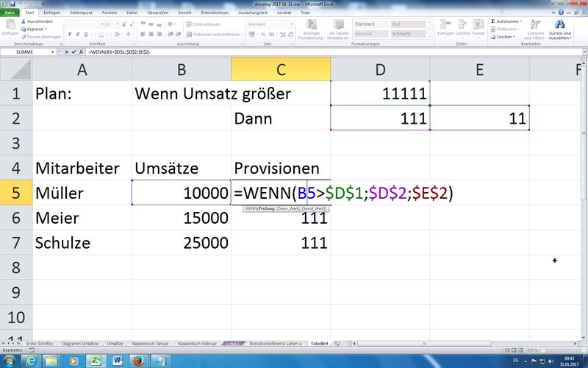Expand the formula bar
The width and height of the screenshot is (588, 368).
tap(584, 52)
